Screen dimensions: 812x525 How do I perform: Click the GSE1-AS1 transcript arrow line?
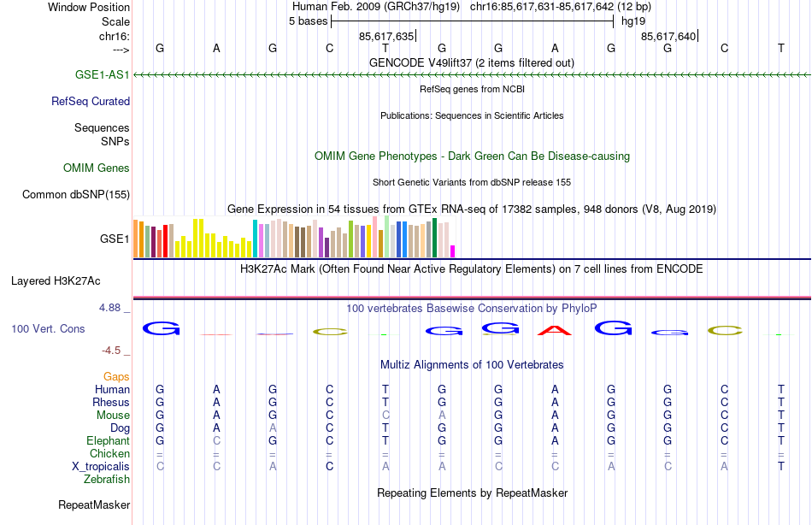click(x=472, y=75)
